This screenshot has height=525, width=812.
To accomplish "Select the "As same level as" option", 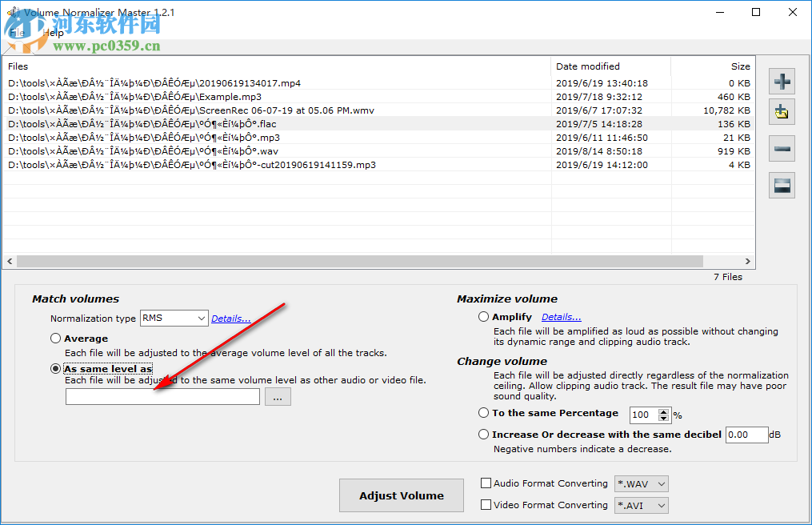I will point(55,368).
